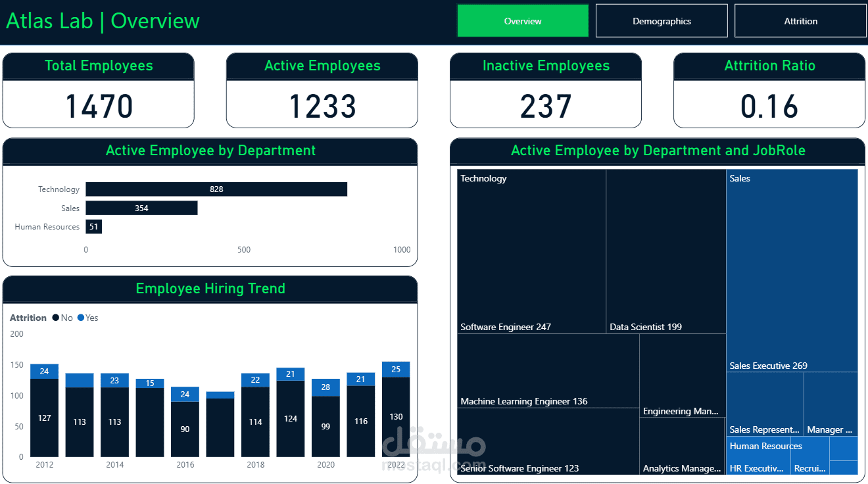Image resolution: width=868 pixels, height=484 pixels.
Task: Toggle the 'Yes' attrition legend item
Action: click(x=89, y=318)
